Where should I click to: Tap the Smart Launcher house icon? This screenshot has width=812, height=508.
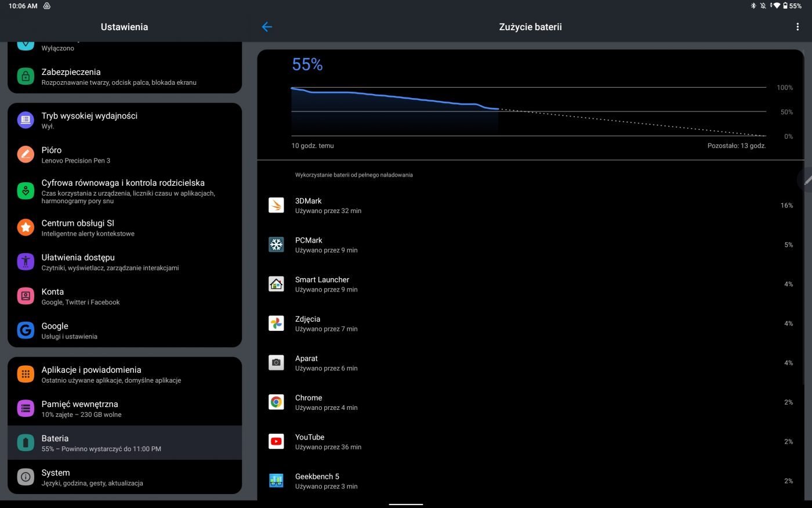click(x=276, y=284)
